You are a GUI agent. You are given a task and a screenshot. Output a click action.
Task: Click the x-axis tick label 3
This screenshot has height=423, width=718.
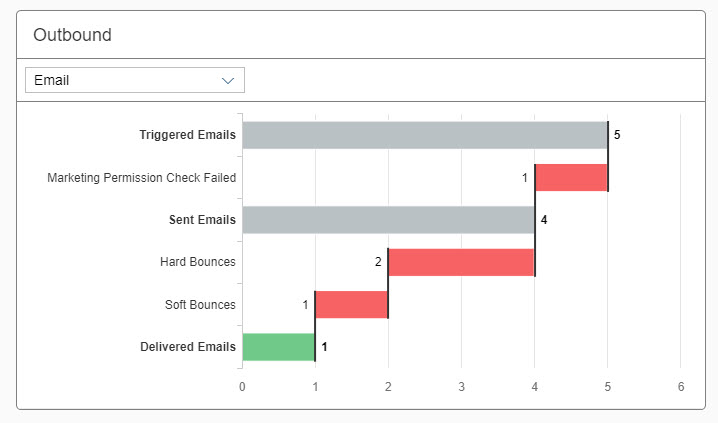(x=461, y=386)
